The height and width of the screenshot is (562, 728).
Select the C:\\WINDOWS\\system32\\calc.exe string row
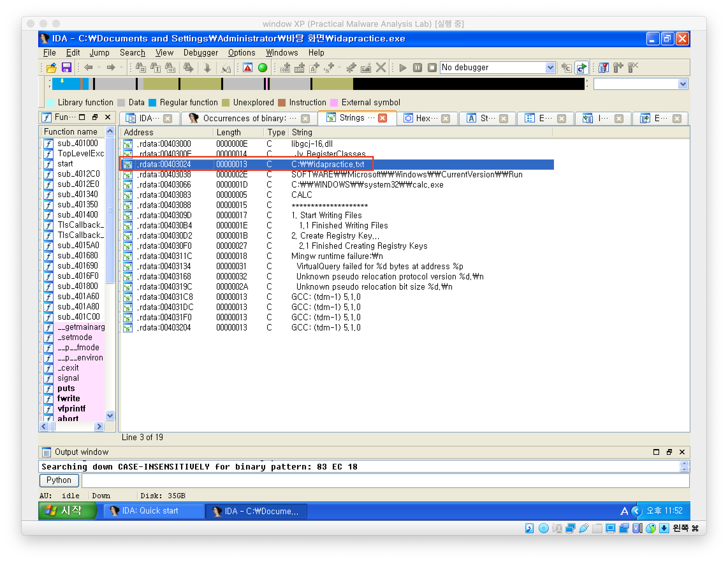337,185
